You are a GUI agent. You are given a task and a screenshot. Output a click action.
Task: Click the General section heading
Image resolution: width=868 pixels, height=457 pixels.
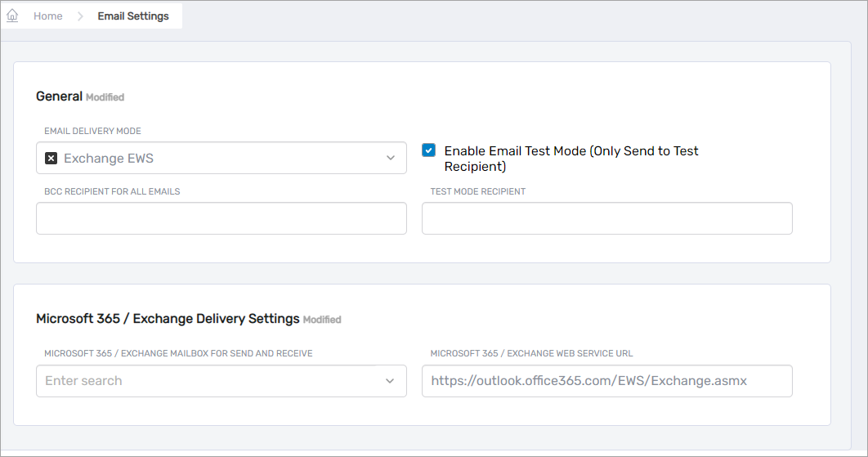(x=59, y=96)
